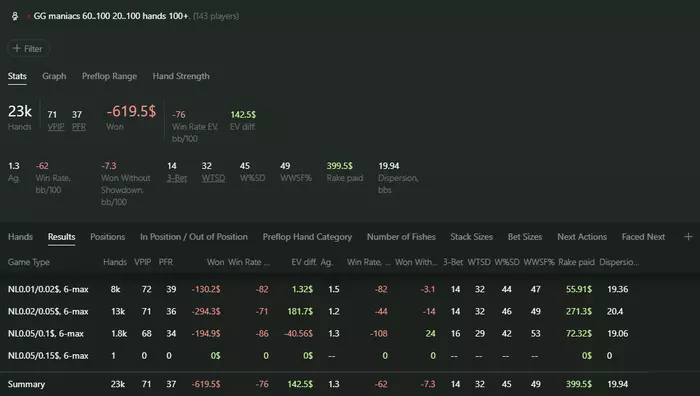The image size is (700, 396).
Task: Select the Next Actions tab
Action: coord(582,237)
